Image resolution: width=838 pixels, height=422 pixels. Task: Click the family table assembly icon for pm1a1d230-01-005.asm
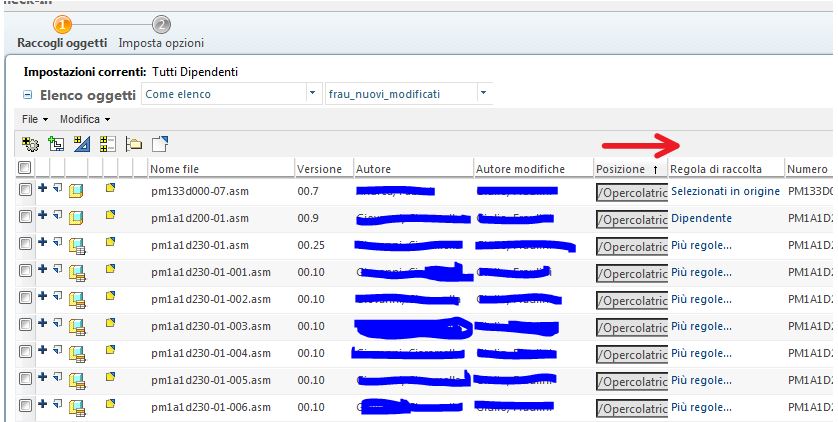point(77,381)
